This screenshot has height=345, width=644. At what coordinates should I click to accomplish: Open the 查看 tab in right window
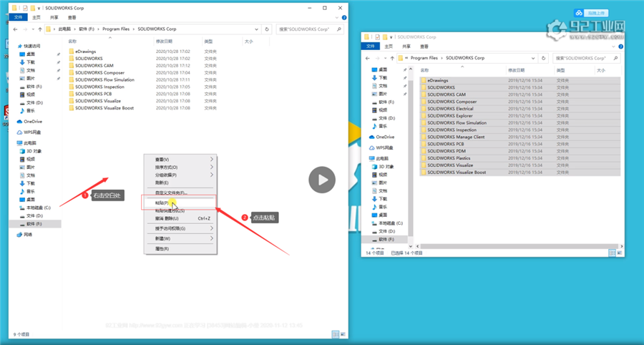(424, 47)
